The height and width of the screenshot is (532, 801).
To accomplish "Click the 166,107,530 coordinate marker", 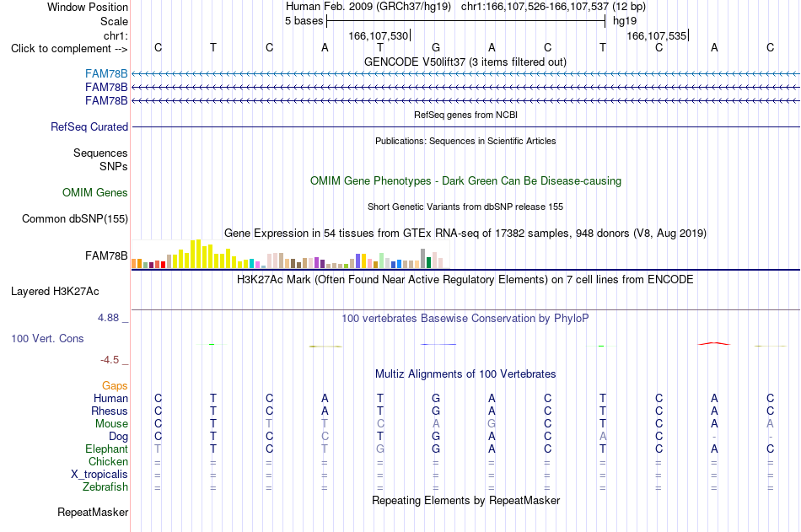I will click(379, 35).
